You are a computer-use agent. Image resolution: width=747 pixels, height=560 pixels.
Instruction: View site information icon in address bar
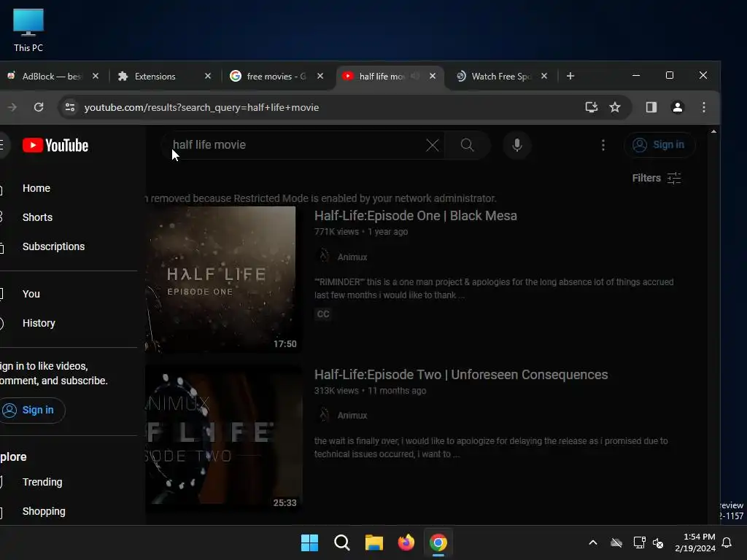70,107
